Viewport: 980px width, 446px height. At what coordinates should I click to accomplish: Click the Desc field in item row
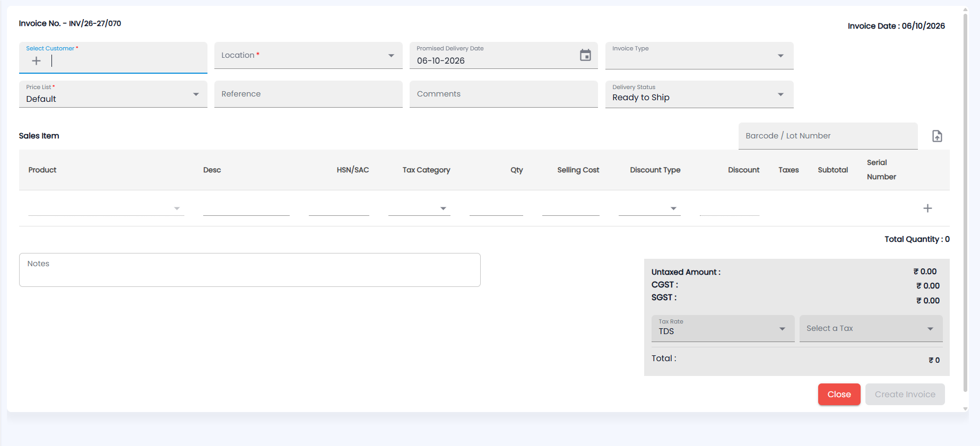[246, 208]
